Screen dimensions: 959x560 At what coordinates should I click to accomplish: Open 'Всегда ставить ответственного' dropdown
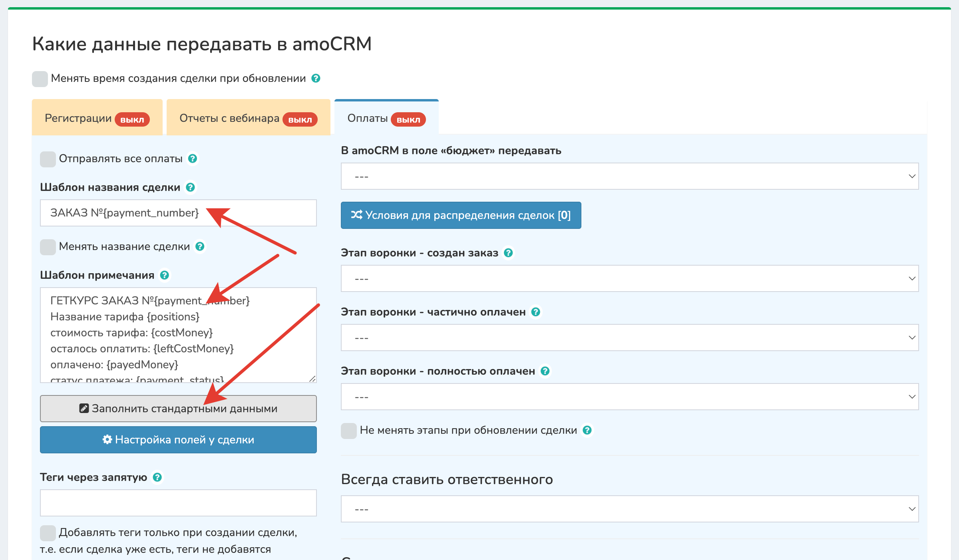629,509
